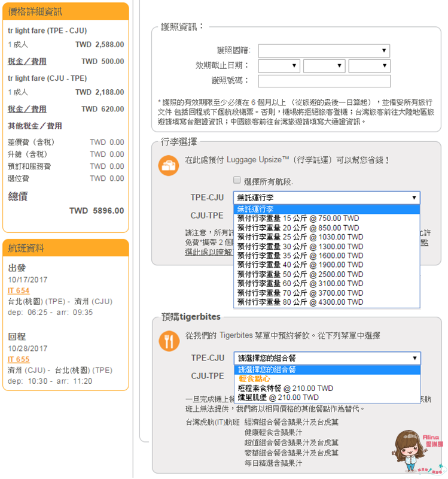Viewport: 448px width, 479px height.
Task: Open the 護照國籍 nationality dropdown
Action: [x=324, y=51]
